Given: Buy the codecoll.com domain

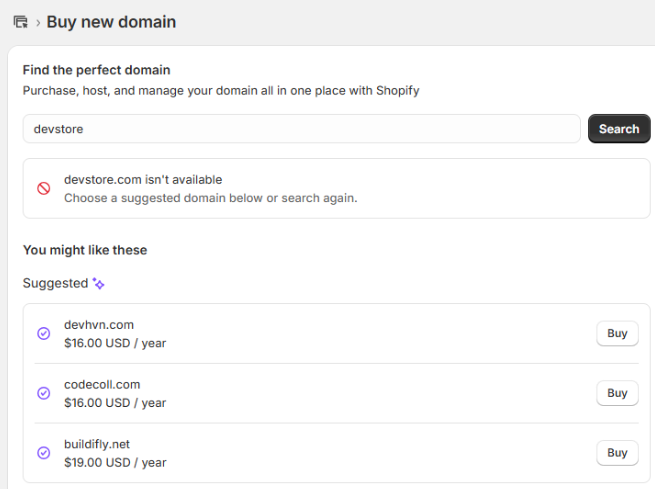Looking at the screenshot, I should click(x=617, y=393).
